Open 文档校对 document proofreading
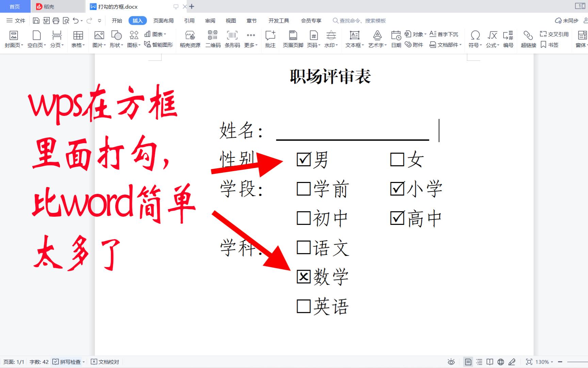 [105, 362]
